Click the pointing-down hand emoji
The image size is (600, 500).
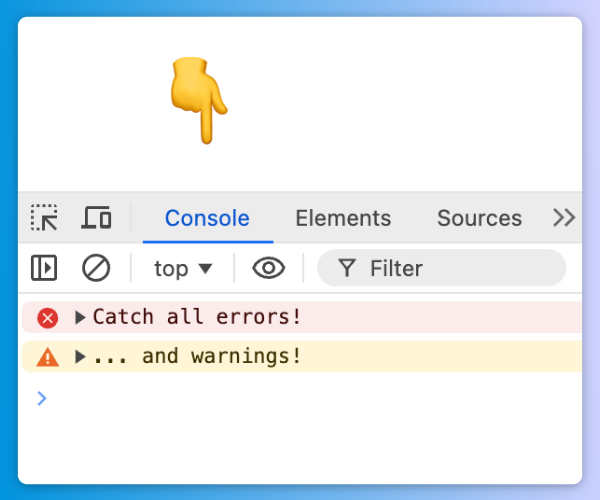point(198,100)
